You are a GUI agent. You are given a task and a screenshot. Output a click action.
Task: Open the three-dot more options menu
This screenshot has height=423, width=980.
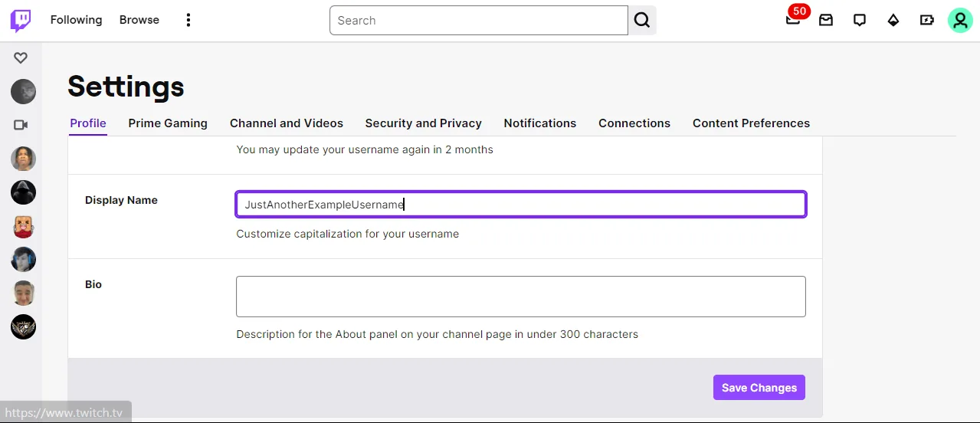188,21
